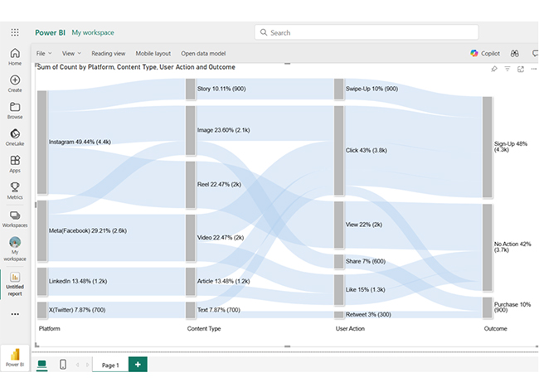This screenshot has width=539, height=392.
Task: Open the Workspaces pane
Action: (x=15, y=219)
